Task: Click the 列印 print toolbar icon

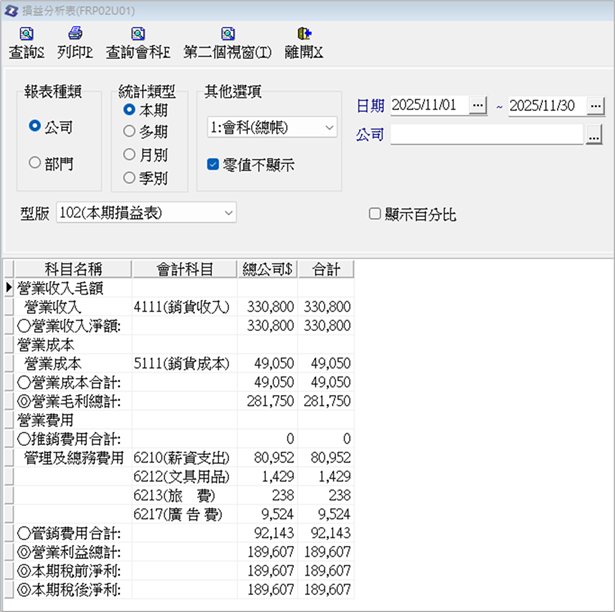Action: [x=75, y=35]
